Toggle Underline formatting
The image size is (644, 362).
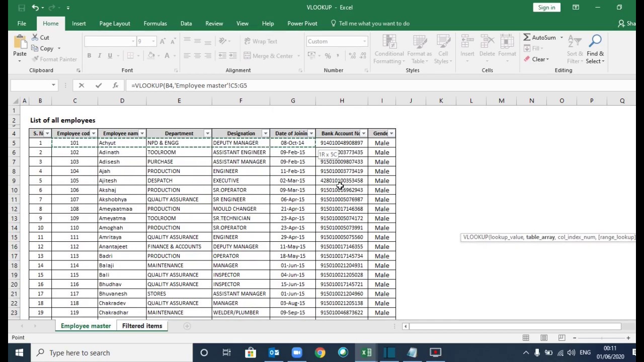click(110, 56)
